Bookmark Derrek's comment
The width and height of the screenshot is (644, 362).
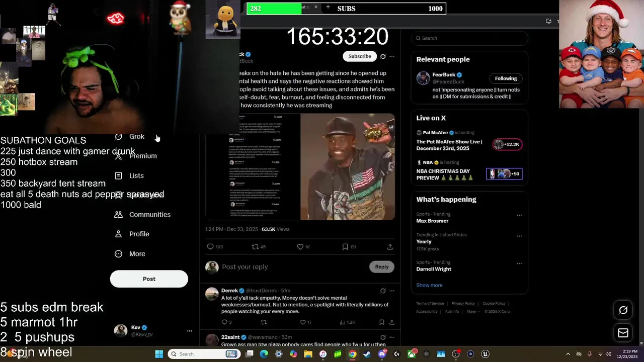(382, 322)
